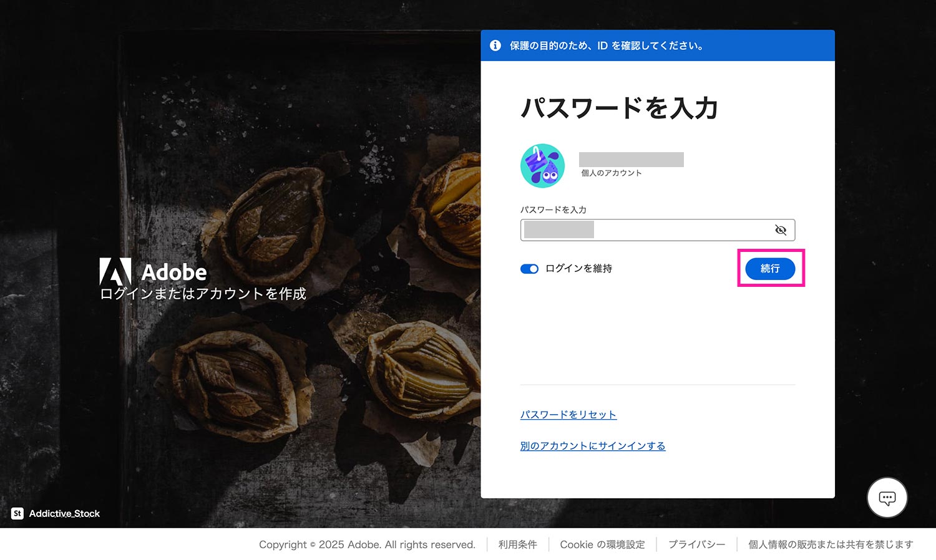Click the パスワードをリセット link
Viewport: 936px width, 560px height.
coord(568,414)
